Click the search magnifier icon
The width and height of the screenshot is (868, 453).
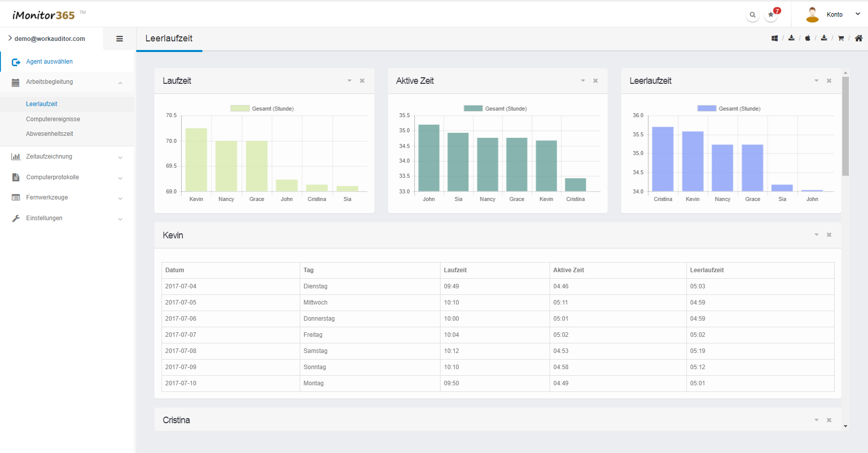752,15
